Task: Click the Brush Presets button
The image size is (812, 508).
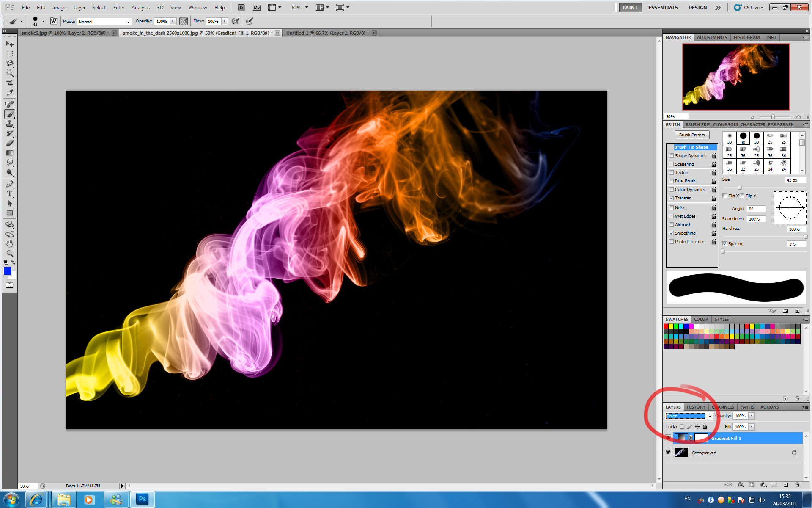Action: (x=691, y=135)
